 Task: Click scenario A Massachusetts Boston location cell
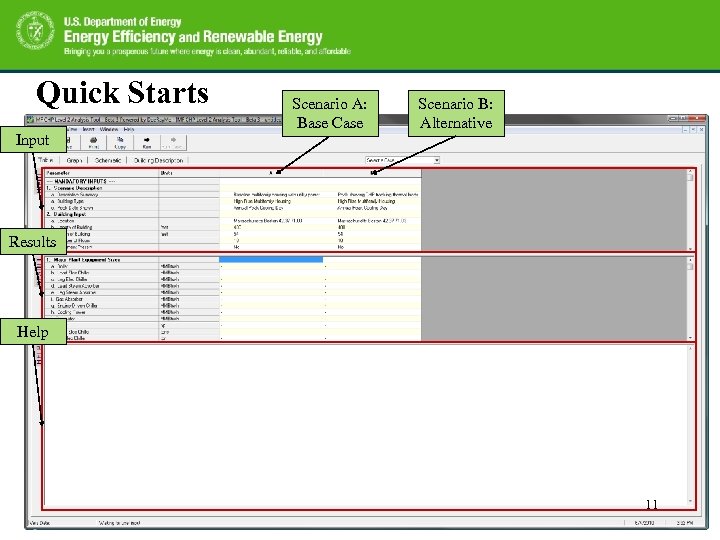tap(271, 221)
